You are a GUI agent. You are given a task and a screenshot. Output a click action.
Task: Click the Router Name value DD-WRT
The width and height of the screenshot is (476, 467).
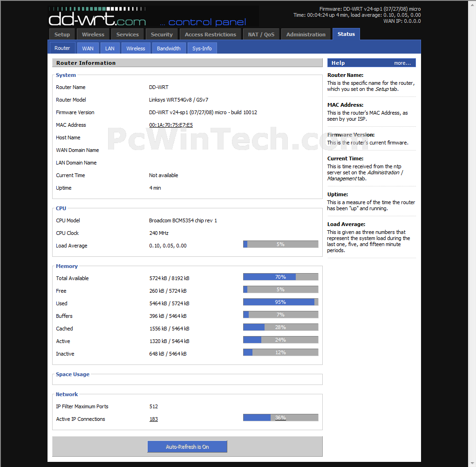coord(158,87)
